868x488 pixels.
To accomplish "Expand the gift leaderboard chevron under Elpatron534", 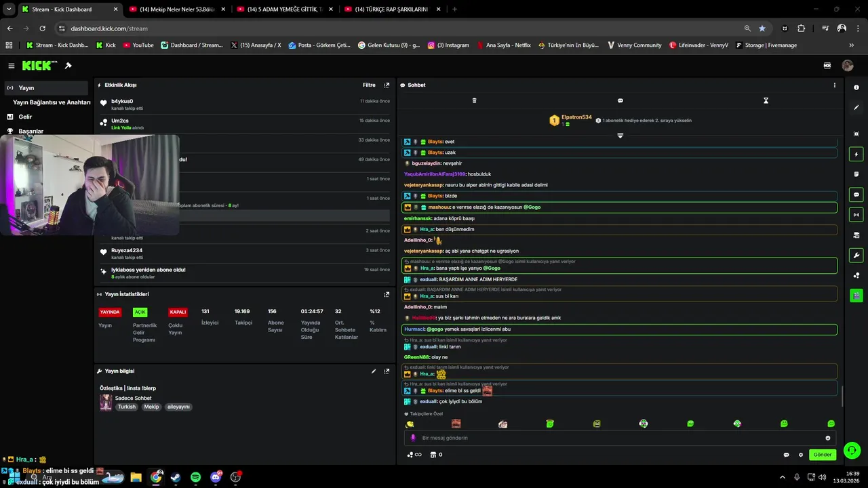I will coord(620,136).
